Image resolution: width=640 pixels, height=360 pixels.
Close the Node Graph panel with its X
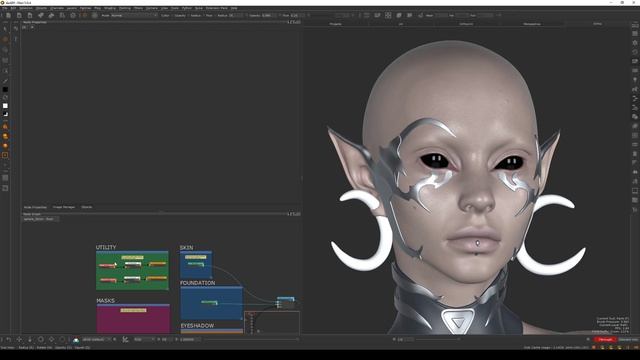point(299,214)
